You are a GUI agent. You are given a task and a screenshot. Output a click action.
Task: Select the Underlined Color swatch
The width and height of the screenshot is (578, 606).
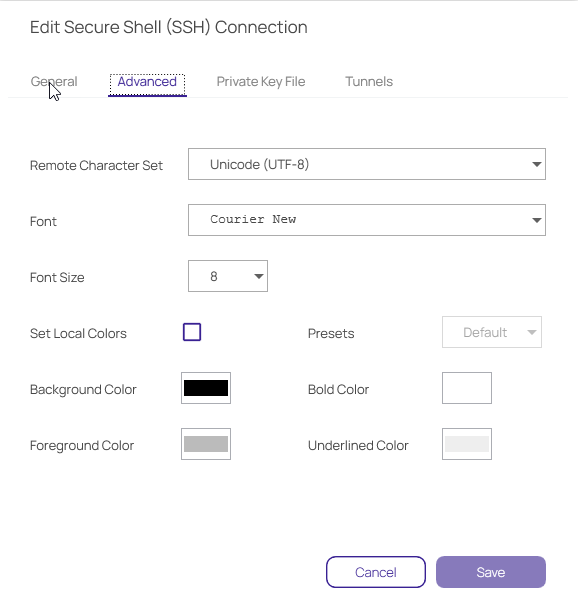[467, 444]
